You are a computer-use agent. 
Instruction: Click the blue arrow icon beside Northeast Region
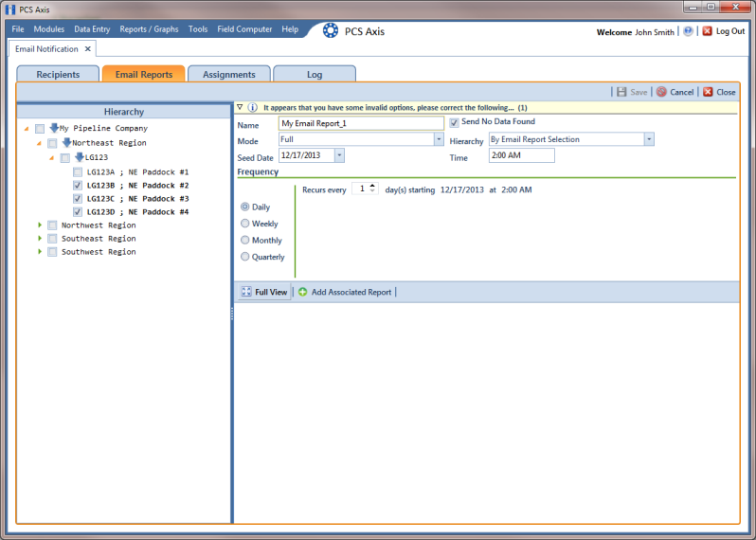tap(67, 142)
